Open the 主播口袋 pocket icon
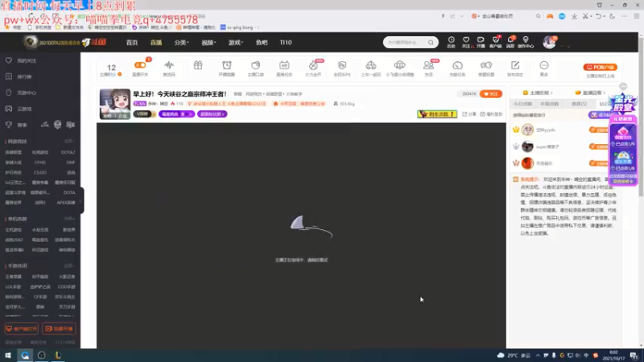Image resolution: width=644 pixels, height=362 pixels. 255,65
